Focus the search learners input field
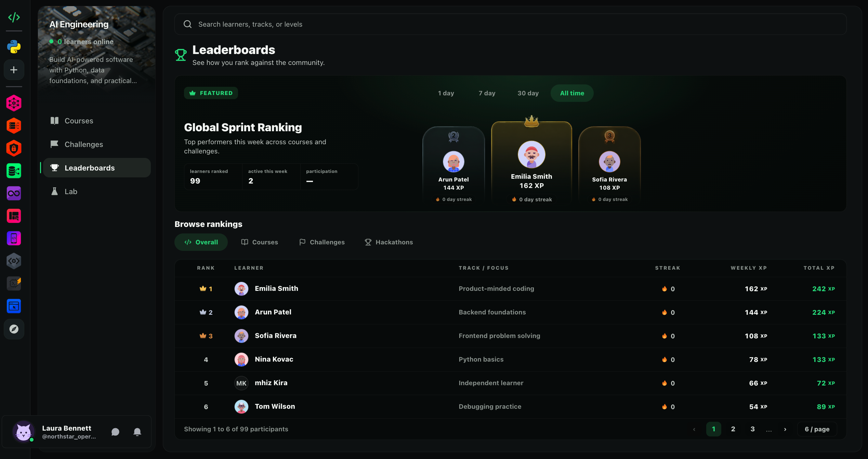 tap(511, 24)
